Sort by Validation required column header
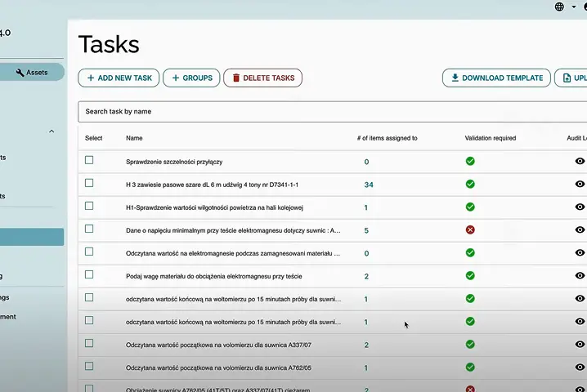 490,138
